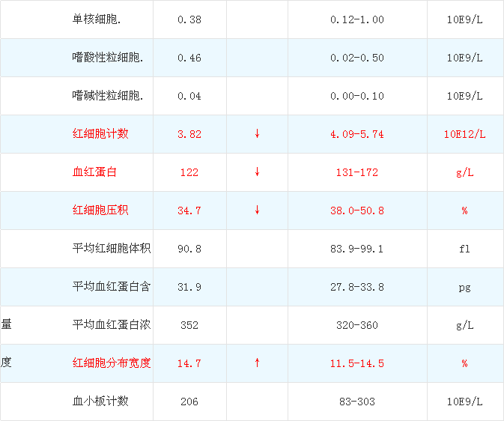Select the value 352 cell
The image size is (504, 421).
pyautogui.click(x=189, y=325)
